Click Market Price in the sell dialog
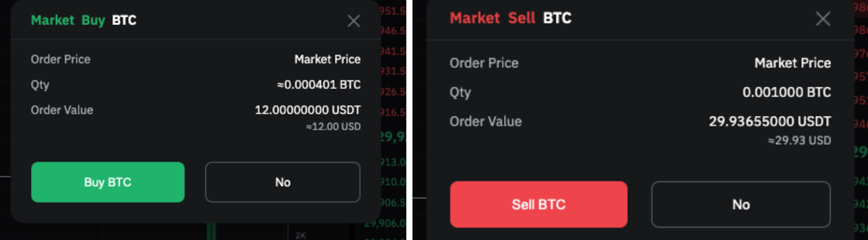This screenshot has width=868, height=240. [793, 63]
